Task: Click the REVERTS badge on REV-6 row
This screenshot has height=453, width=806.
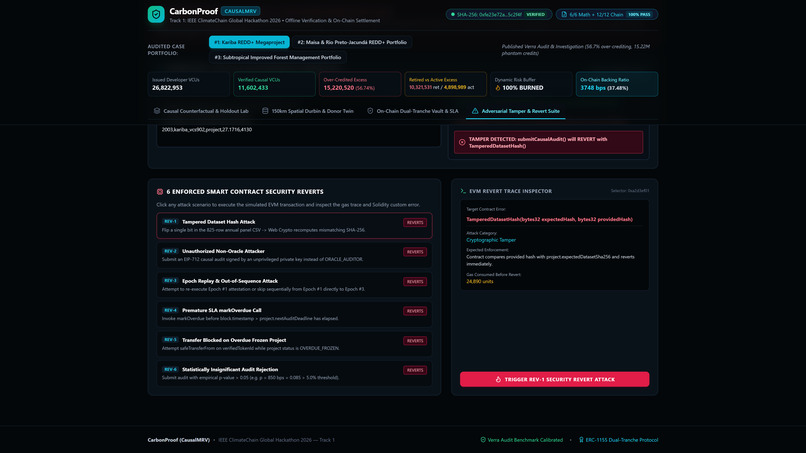Action: (415, 370)
